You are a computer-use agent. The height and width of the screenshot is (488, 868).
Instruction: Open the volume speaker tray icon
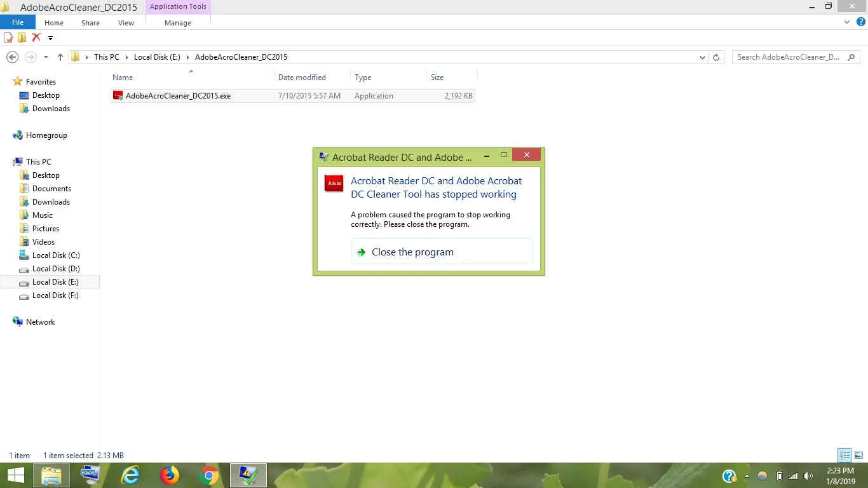click(x=808, y=476)
